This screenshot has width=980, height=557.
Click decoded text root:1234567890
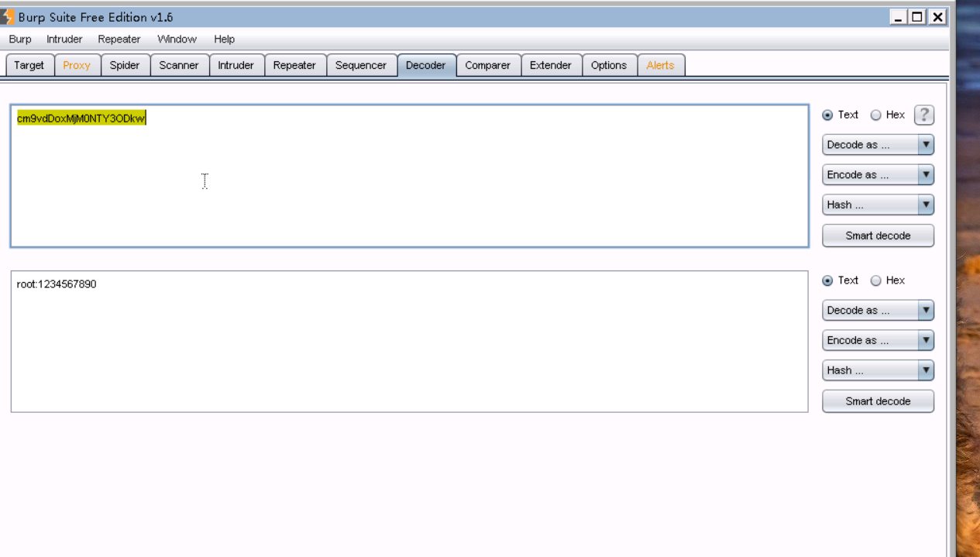coord(57,284)
